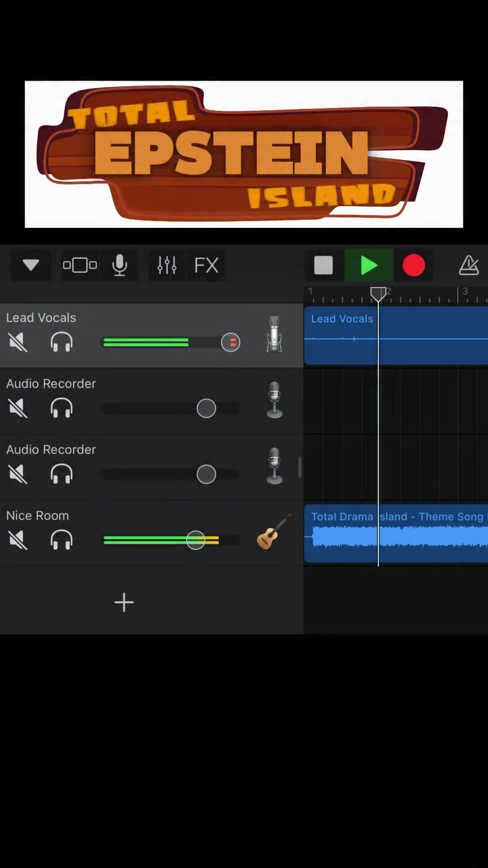Select the Total Drama Island Theme Song region
Screen dimensions: 488x868
pyautogui.click(x=396, y=534)
